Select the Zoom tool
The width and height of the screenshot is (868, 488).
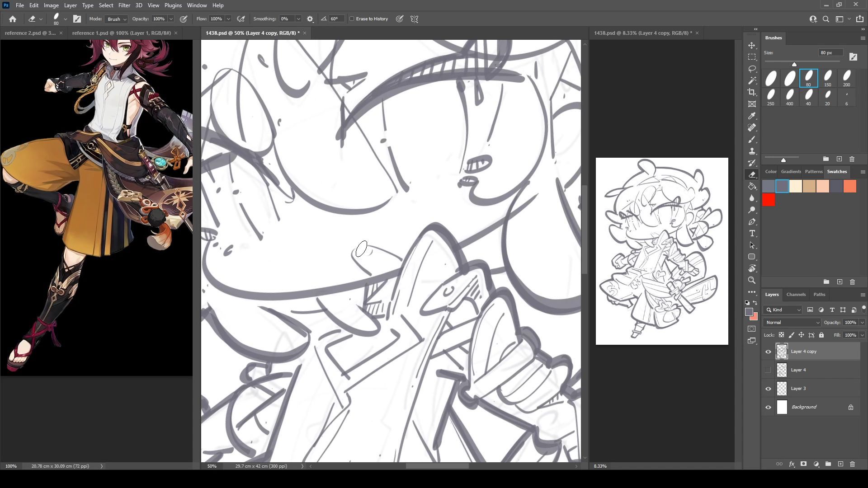point(752,280)
